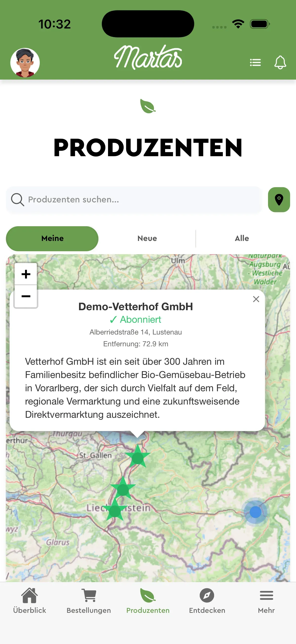The height and width of the screenshot is (644, 296).
Task: Tap address 'Alberriedstraße 14, Lustenau'
Action: (136, 332)
